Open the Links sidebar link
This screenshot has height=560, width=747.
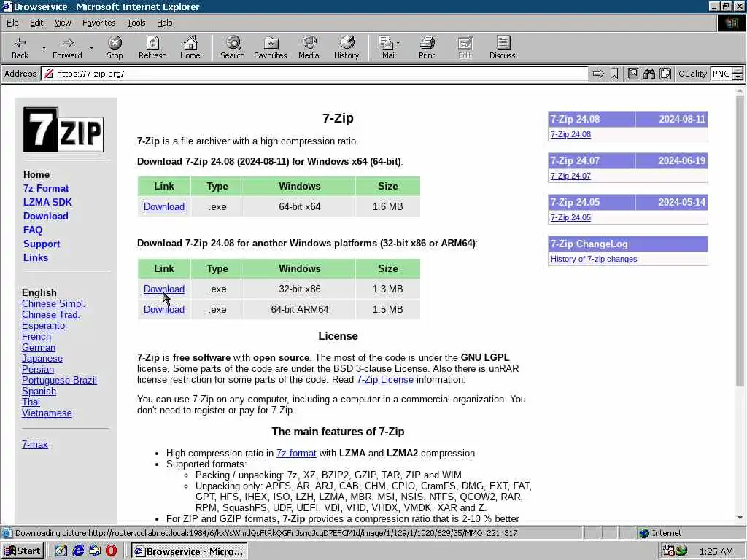[35, 257]
